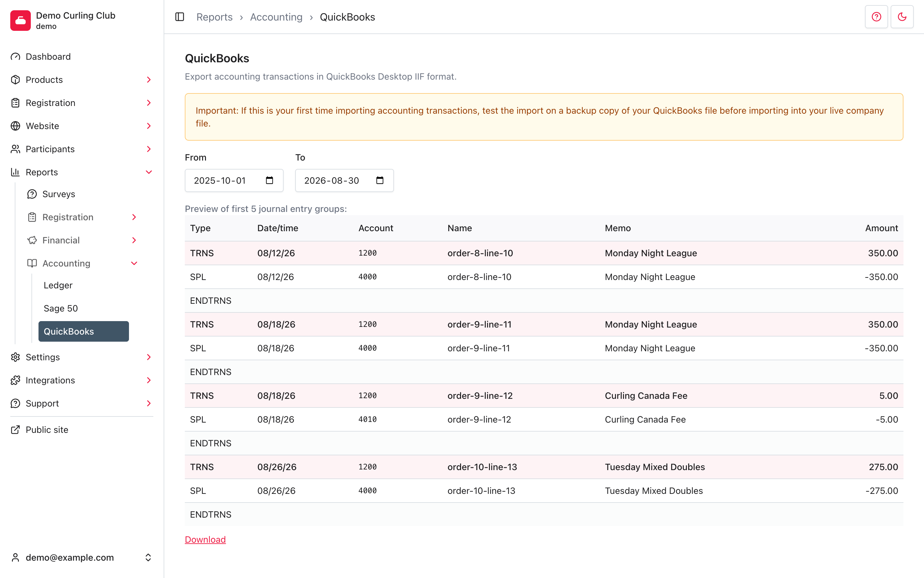Click the Date/time column header
924x578 pixels.
click(x=278, y=228)
